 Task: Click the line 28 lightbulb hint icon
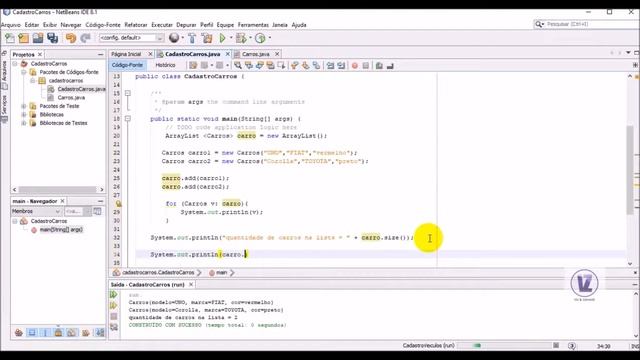pos(118,203)
